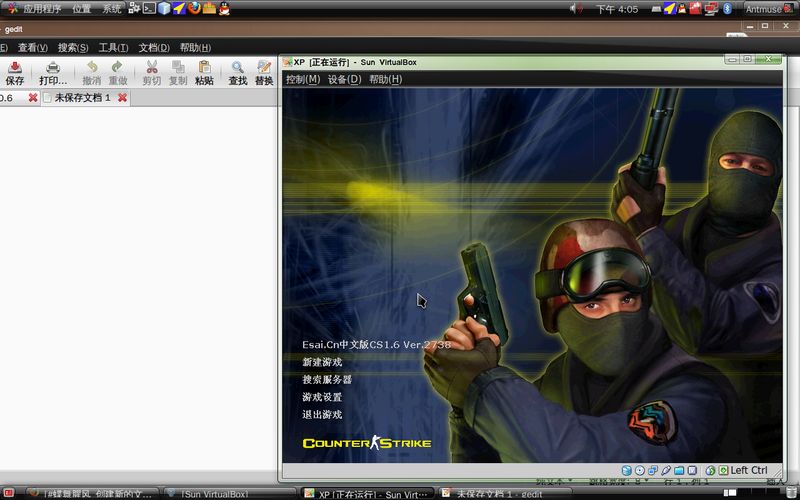Image resolution: width=800 pixels, height=500 pixels.
Task: Open the 设备(D) menu in VirtualBox
Action: click(x=344, y=79)
